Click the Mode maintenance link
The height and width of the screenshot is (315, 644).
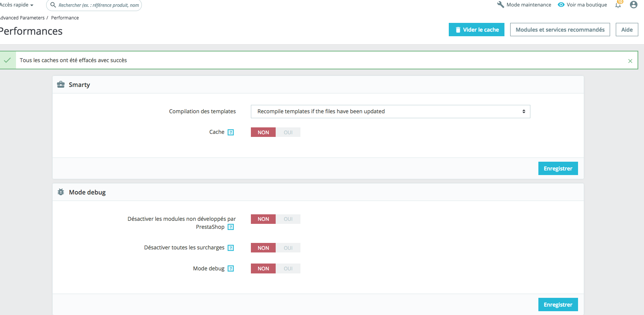[524, 5]
